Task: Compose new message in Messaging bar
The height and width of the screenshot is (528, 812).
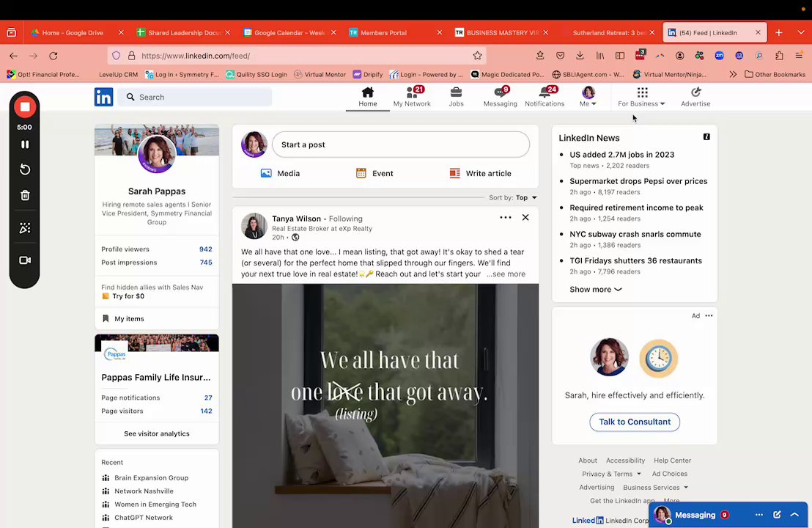Action: (x=777, y=515)
